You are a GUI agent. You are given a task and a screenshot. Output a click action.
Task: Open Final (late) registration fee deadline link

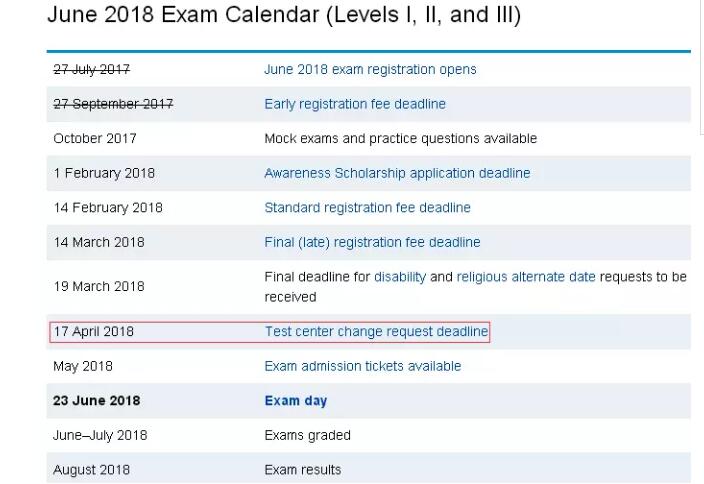(372, 242)
